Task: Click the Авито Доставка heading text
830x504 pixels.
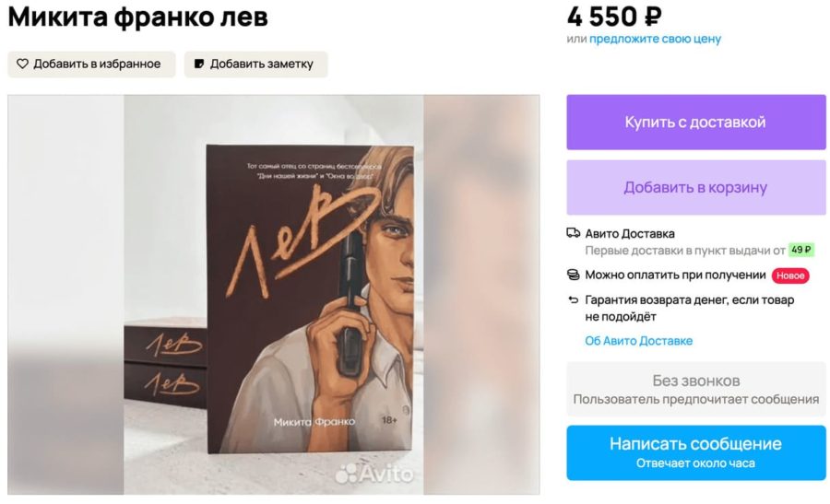Action: pos(630,233)
